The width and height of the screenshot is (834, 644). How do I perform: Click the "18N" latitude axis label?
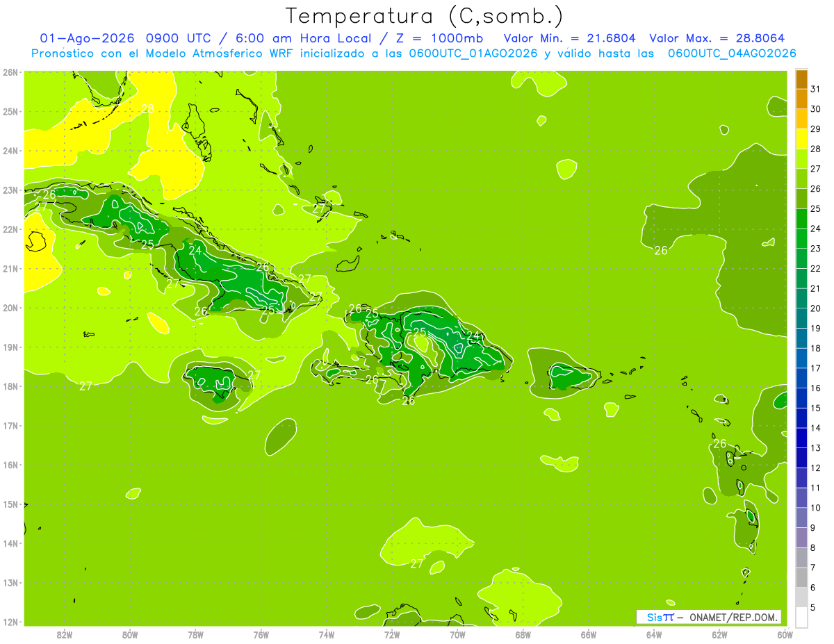[10, 386]
